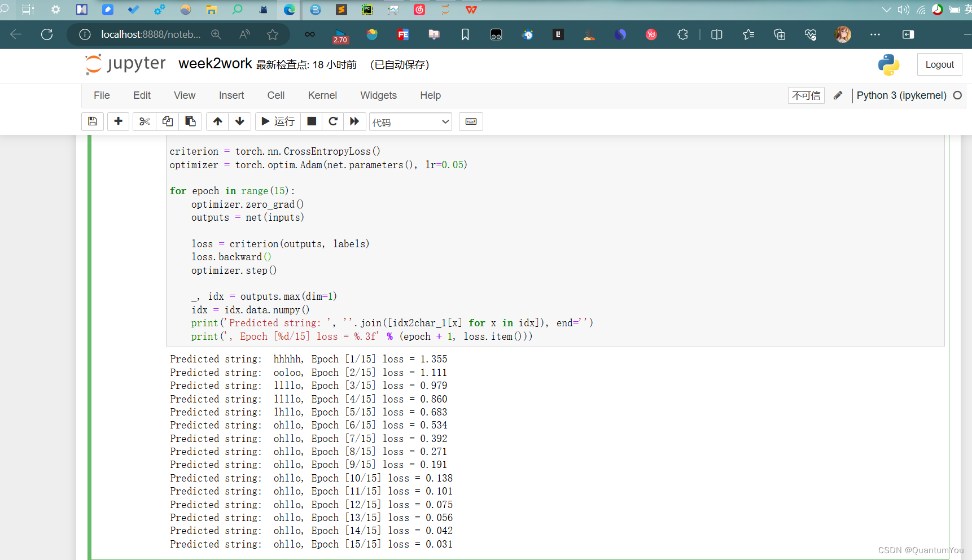
Task: Open browser settings and more menu
Action: (x=875, y=34)
